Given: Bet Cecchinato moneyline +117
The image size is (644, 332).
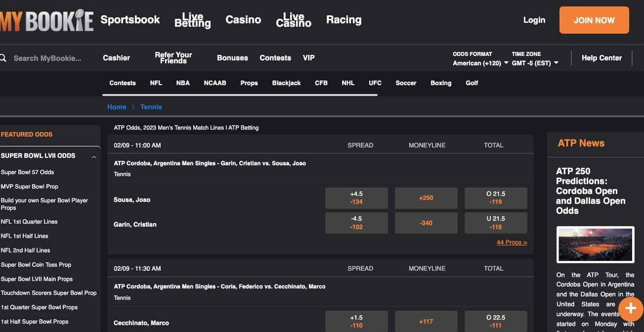Looking at the screenshot, I should point(426,321).
